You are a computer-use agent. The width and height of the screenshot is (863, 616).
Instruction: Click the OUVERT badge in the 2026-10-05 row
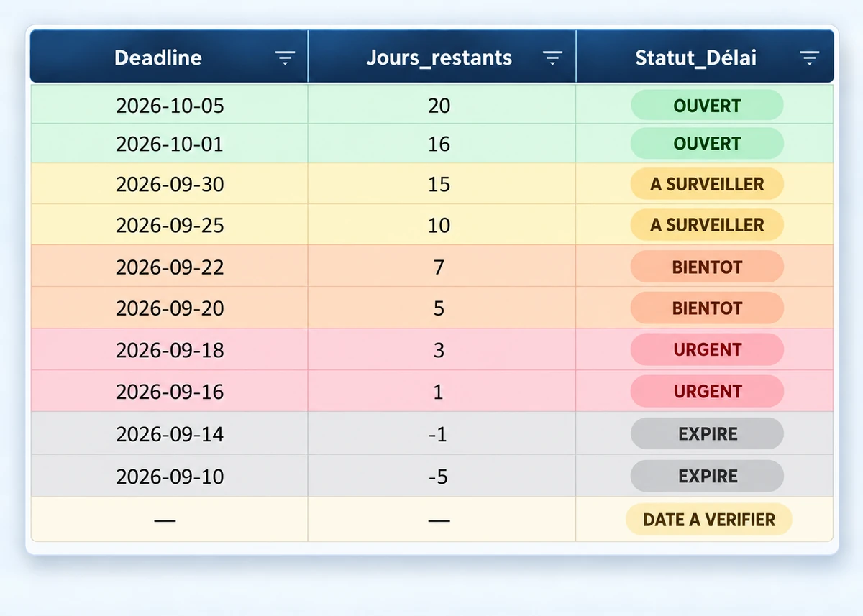tap(707, 106)
